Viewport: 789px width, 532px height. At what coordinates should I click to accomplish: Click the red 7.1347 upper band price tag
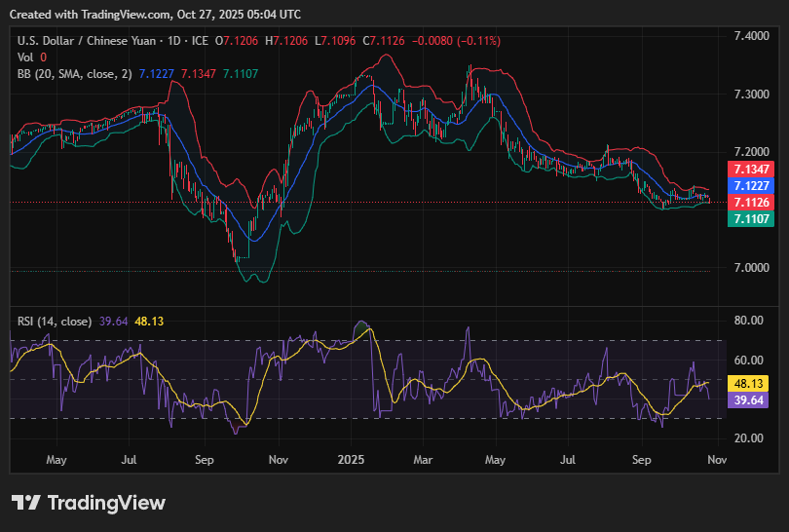pyautogui.click(x=751, y=170)
